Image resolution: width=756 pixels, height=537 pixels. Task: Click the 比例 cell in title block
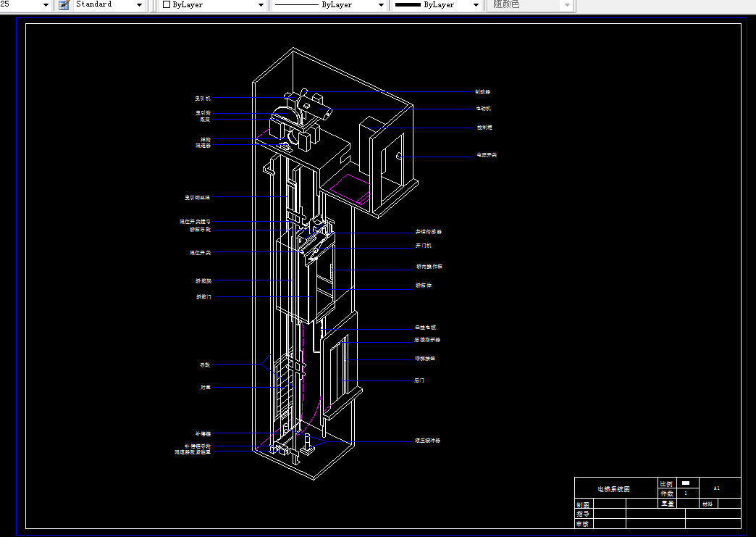(x=665, y=483)
